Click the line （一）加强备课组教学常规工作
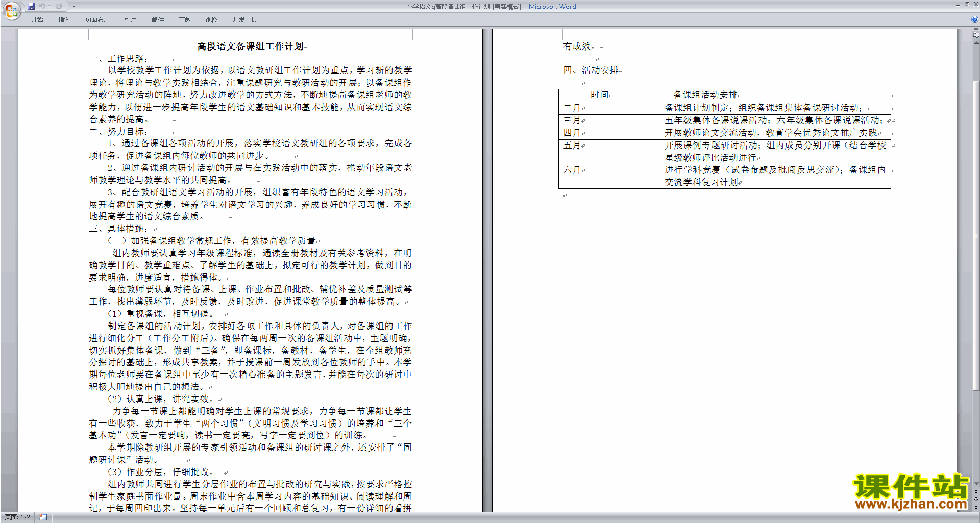The image size is (980, 523). click(212, 241)
